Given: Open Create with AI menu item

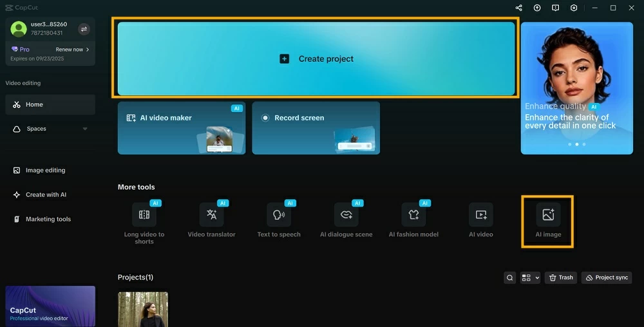Looking at the screenshot, I should point(46,195).
